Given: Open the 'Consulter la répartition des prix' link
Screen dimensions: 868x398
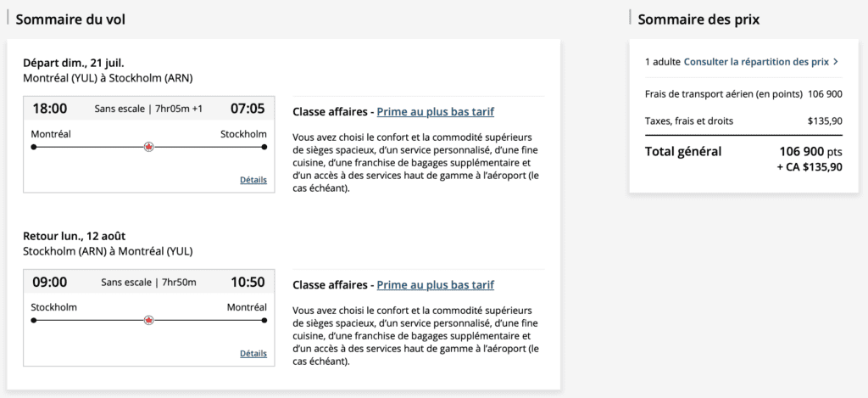Looking at the screenshot, I should point(755,62).
